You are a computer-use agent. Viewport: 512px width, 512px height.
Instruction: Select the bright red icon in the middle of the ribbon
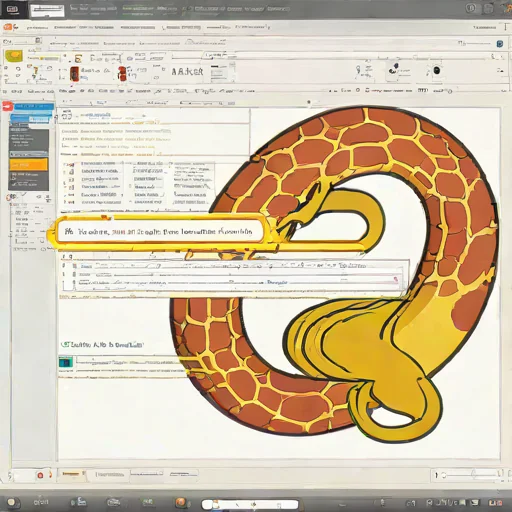click(x=122, y=73)
